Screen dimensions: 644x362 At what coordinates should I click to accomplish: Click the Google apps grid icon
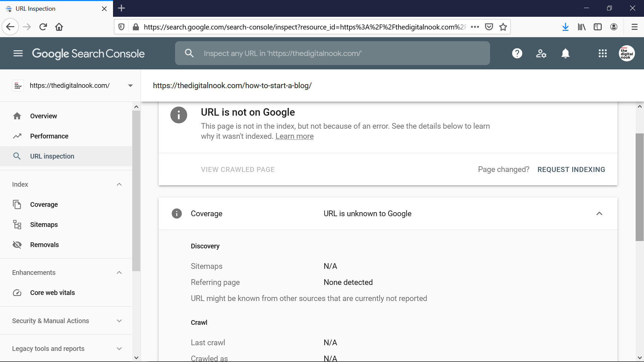pos(602,53)
